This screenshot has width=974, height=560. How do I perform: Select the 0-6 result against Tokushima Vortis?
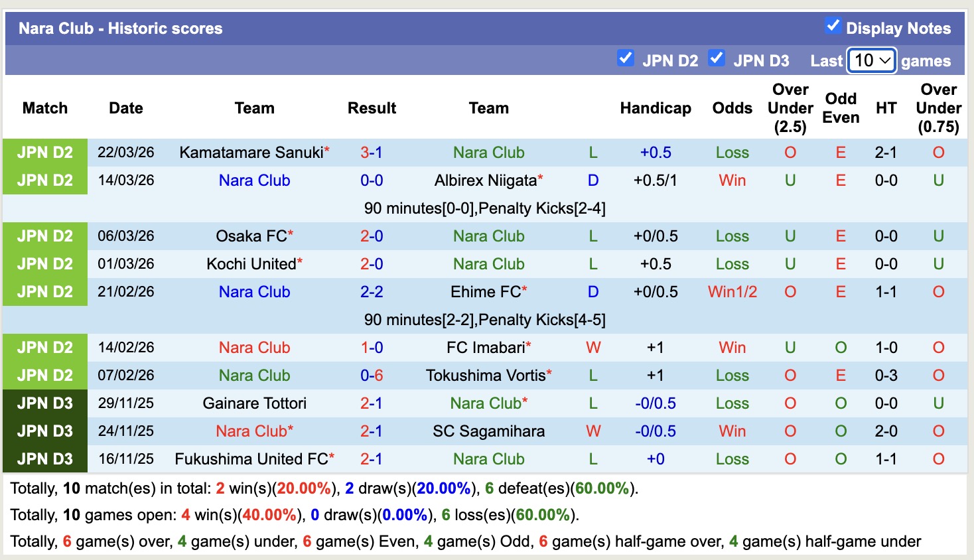[x=372, y=375]
